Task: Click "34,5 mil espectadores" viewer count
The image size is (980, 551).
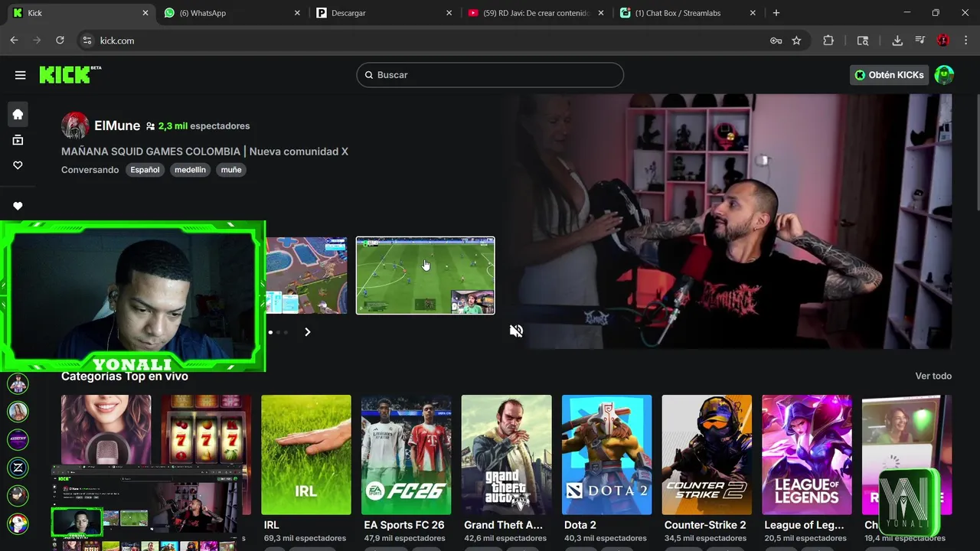Action: click(x=705, y=538)
